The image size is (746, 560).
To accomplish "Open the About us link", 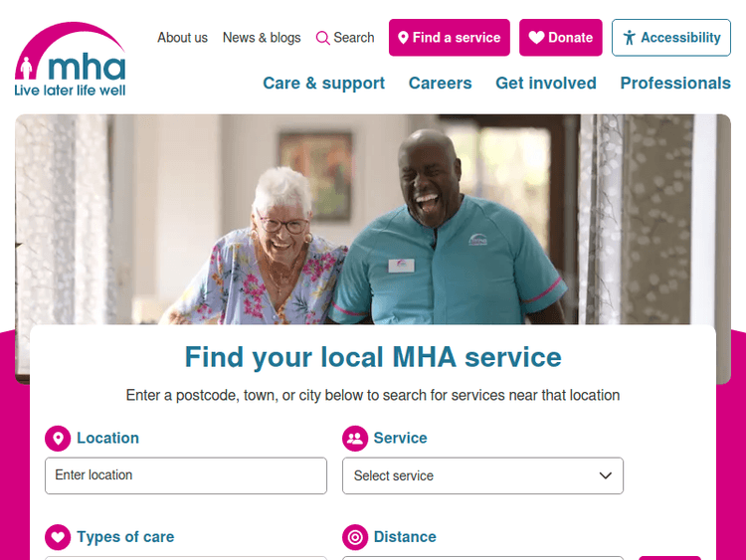I will [x=183, y=38].
